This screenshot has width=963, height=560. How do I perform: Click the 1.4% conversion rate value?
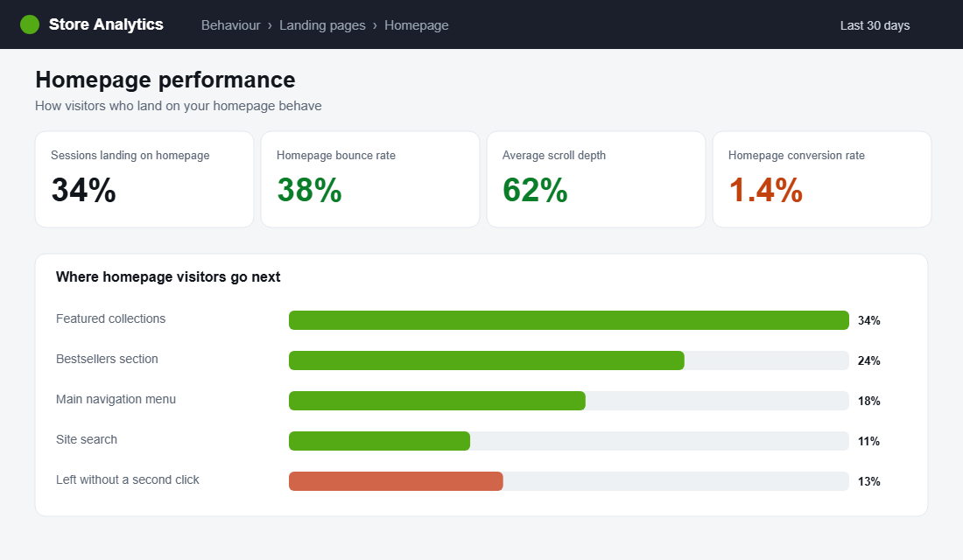point(766,190)
